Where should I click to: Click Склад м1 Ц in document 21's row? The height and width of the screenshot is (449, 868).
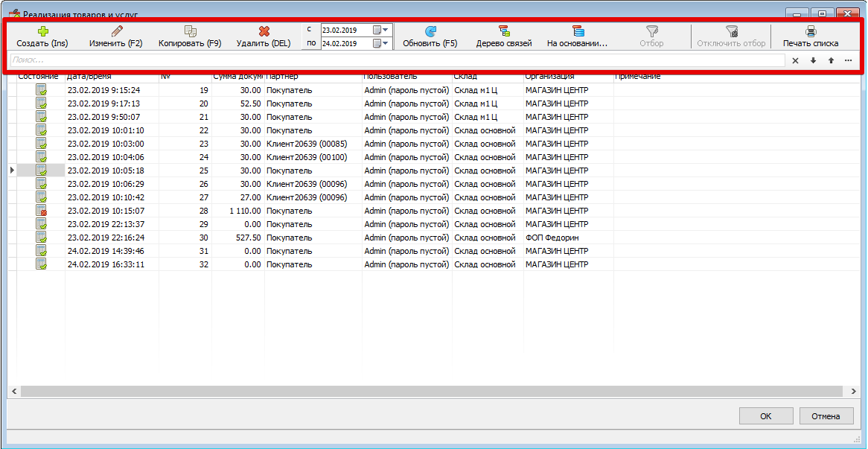(x=487, y=117)
